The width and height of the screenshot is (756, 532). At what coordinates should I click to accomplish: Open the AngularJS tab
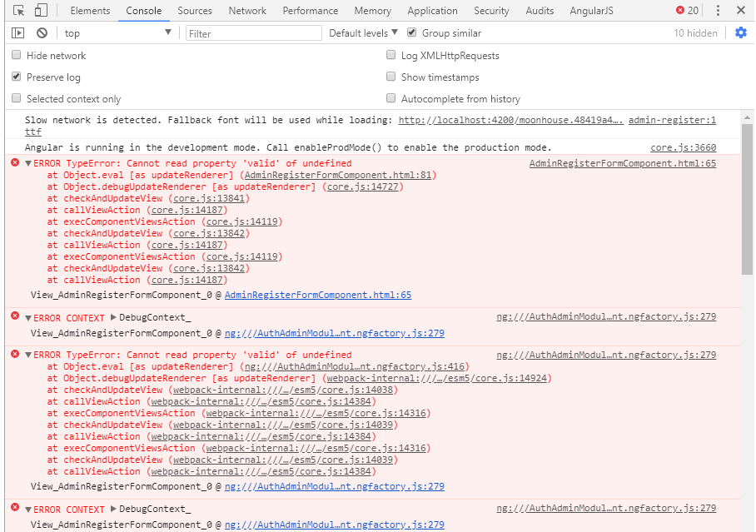[592, 11]
